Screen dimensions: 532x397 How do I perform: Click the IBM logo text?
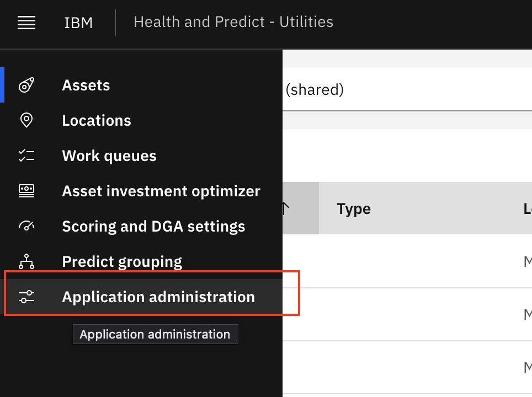(78, 23)
